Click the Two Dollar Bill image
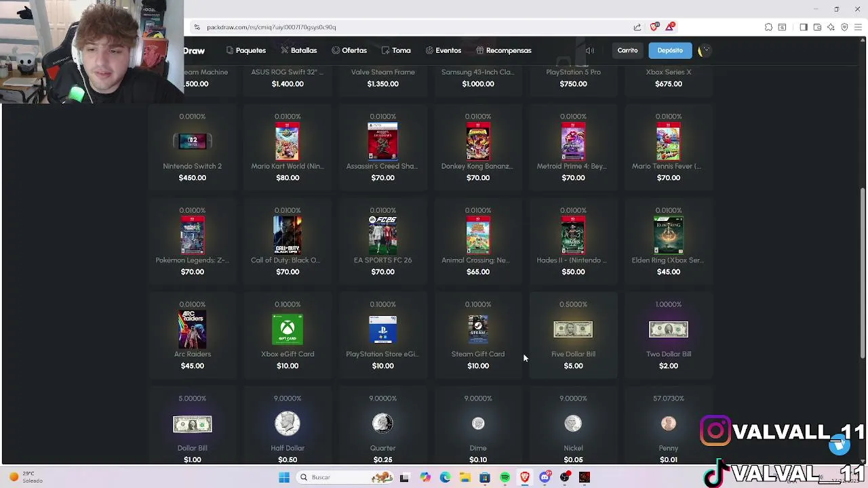This screenshot has height=488, width=868. pos(669,329)
